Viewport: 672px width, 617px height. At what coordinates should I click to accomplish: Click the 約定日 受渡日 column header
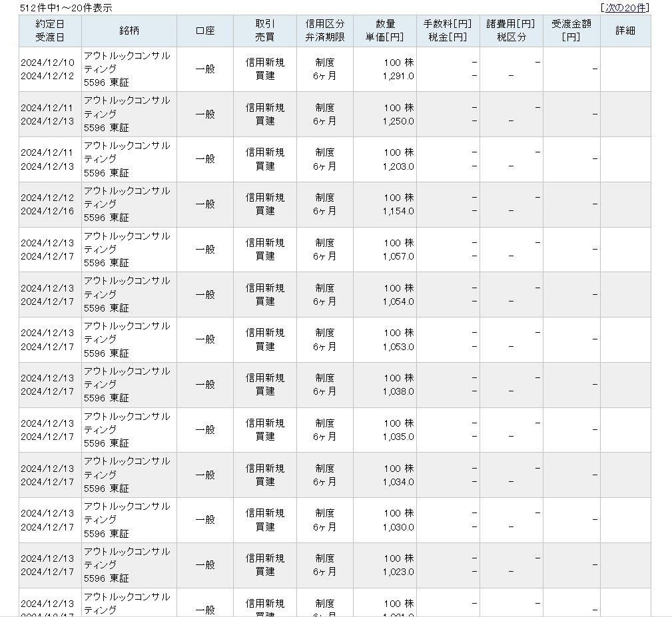(x=50, y=31)
